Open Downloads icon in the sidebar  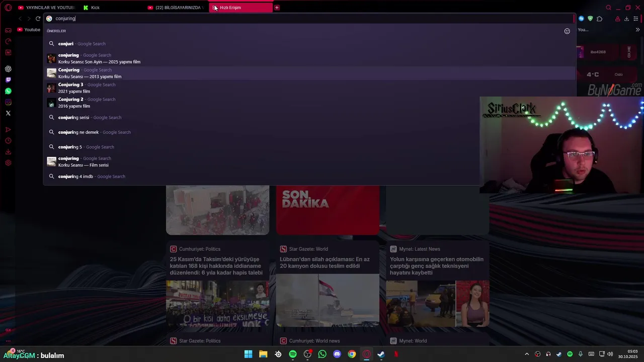[x=8, y=152]
